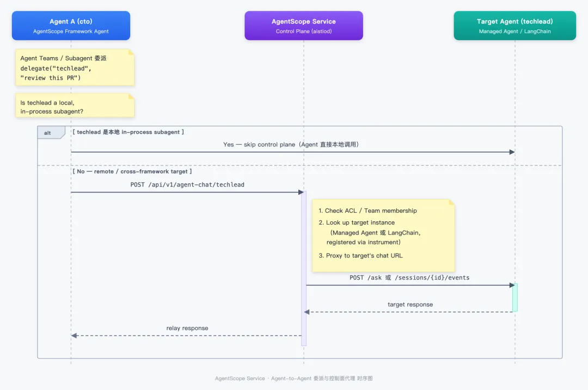Click the AgentScope Service participant box

[x=304, y=26]
